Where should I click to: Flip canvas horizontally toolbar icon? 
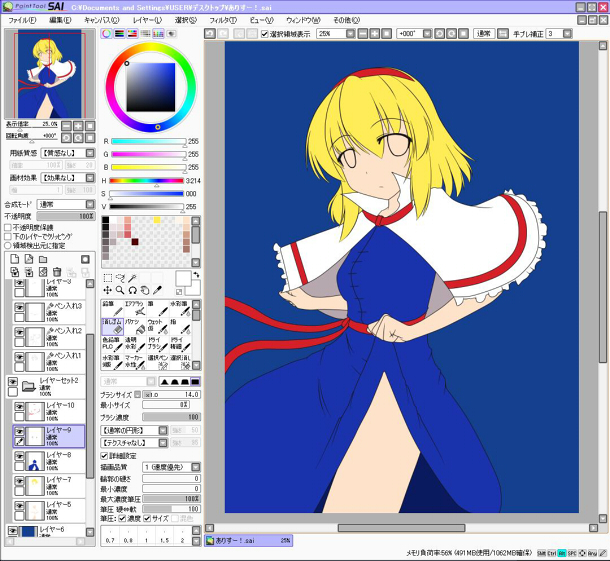point(503,34)
